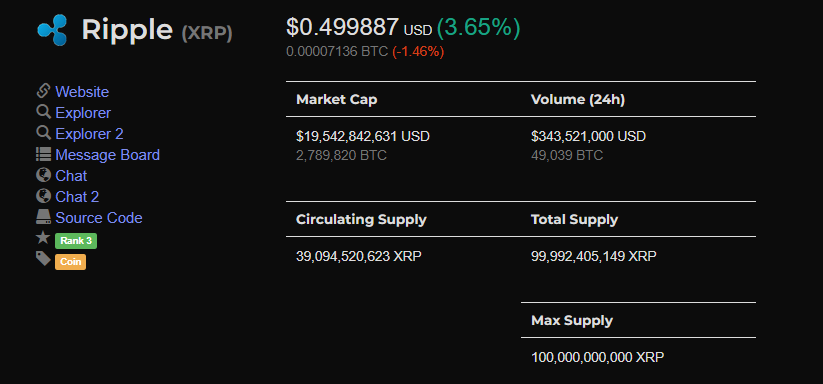Click the $0.499887 USD price
Viewport: 823px width, 384px height.
click(359, 27)
